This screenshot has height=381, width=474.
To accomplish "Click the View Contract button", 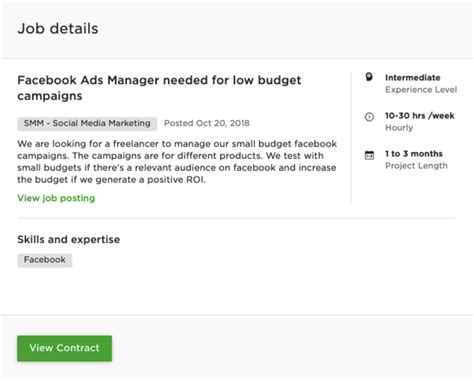I will coord(64,348).
